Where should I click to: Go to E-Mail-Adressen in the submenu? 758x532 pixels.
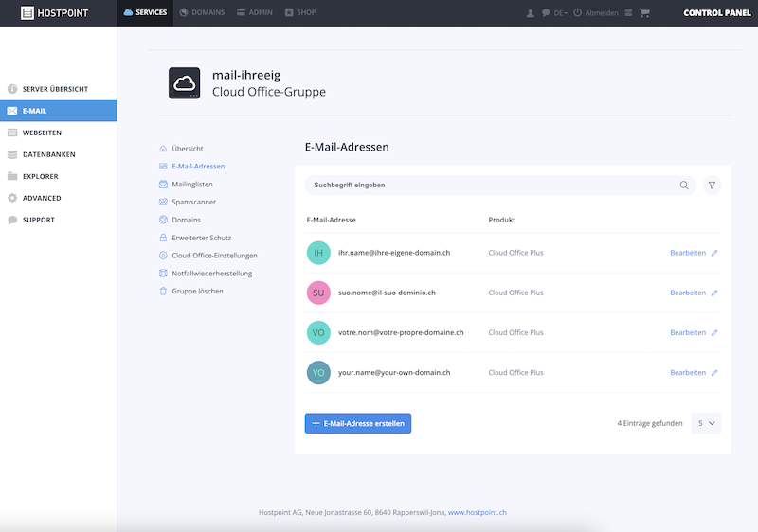point(192,166)
